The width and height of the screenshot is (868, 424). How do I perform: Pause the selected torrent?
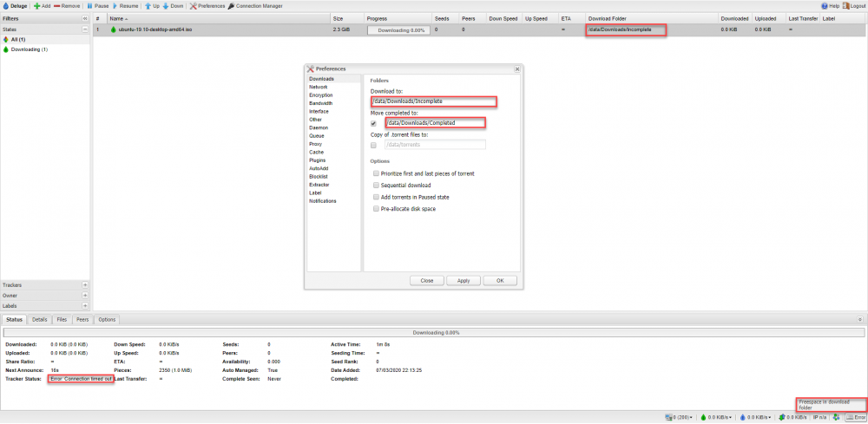[x=97, y=5]
